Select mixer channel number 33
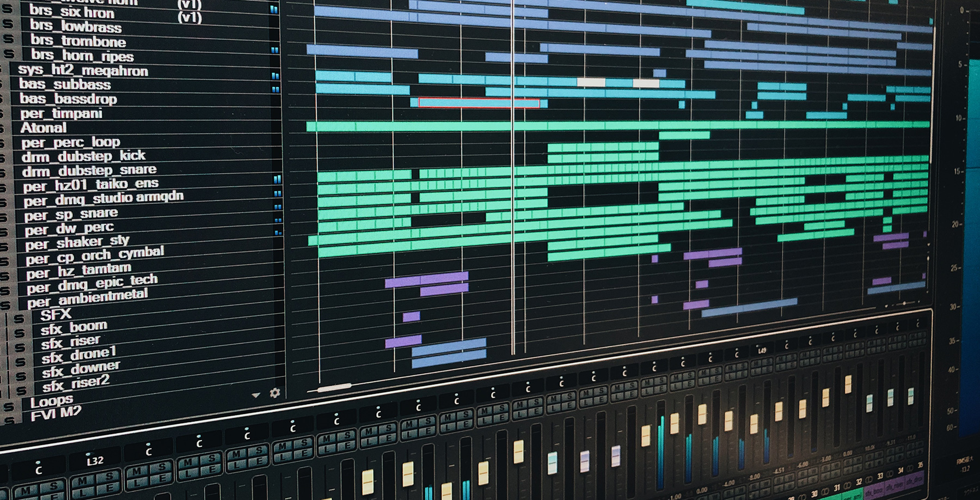 pyautogui.click(x=879, y=476)
